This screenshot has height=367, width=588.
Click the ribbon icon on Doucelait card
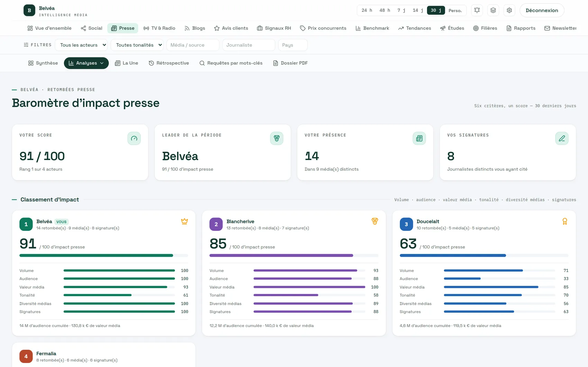point(564,222)
